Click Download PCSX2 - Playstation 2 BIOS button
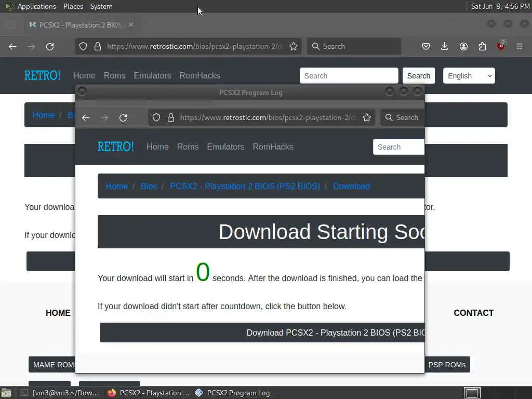The height and width of the screenshot is (399, 532). (262, 332)
